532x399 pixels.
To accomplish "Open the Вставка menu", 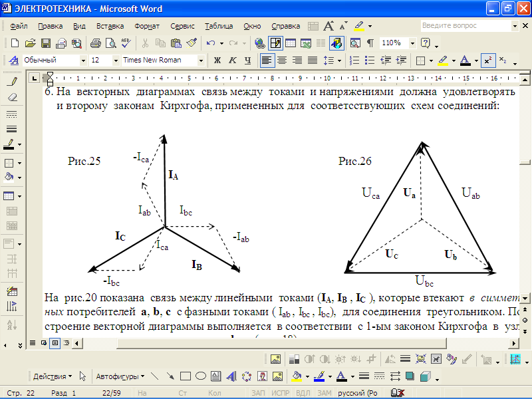I will point(110,26).
